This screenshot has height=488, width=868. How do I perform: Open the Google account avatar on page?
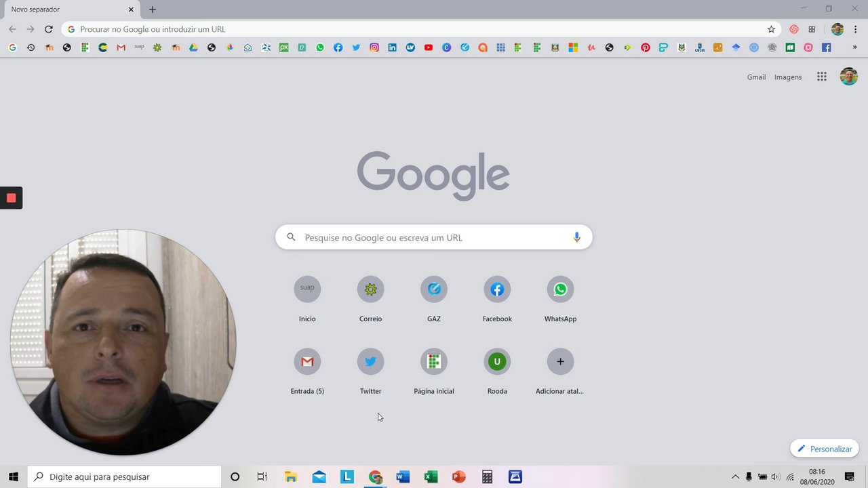(849, 77)
